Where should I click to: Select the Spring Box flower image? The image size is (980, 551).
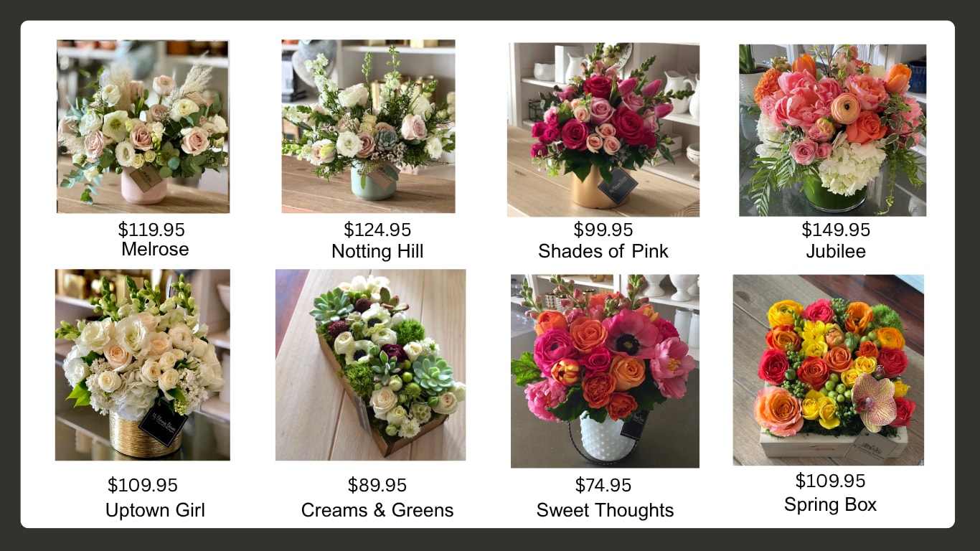[829, 370]
